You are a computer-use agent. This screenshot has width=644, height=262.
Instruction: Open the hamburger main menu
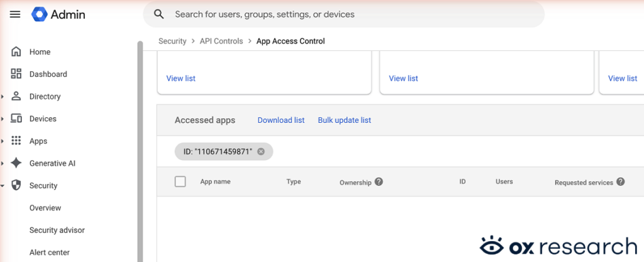(15, 14)
